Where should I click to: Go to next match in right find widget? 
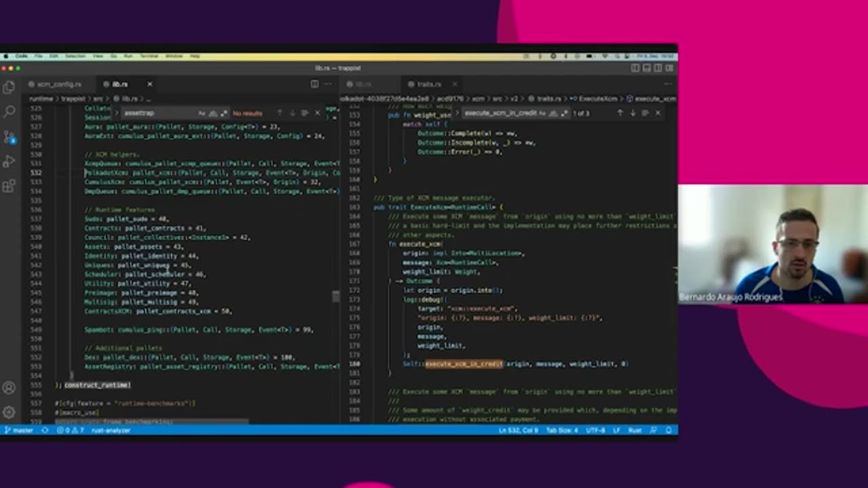pyautogui.click(x=633, y=113)
